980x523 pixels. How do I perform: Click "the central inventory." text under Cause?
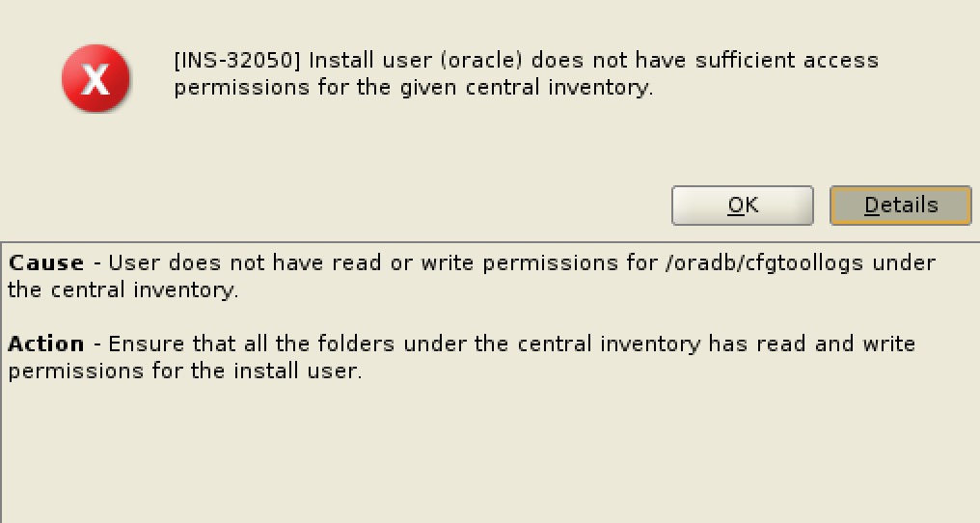point(122,290)
